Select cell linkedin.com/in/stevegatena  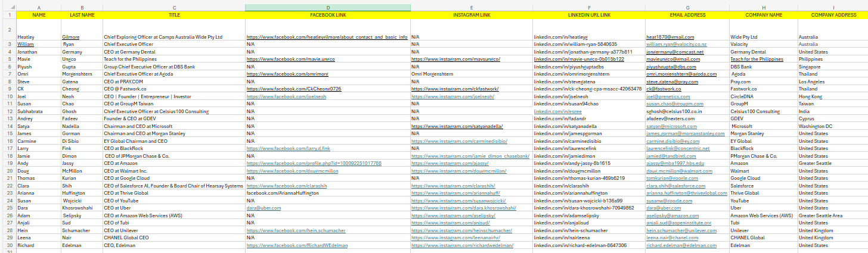(x=589, y=82)
